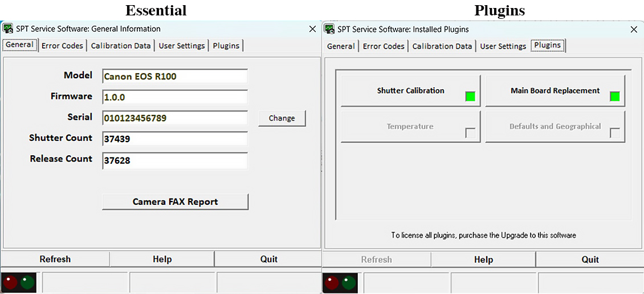Open Help in General Information window
Viewport: 644px width, 294px height.
click(162, 259)
